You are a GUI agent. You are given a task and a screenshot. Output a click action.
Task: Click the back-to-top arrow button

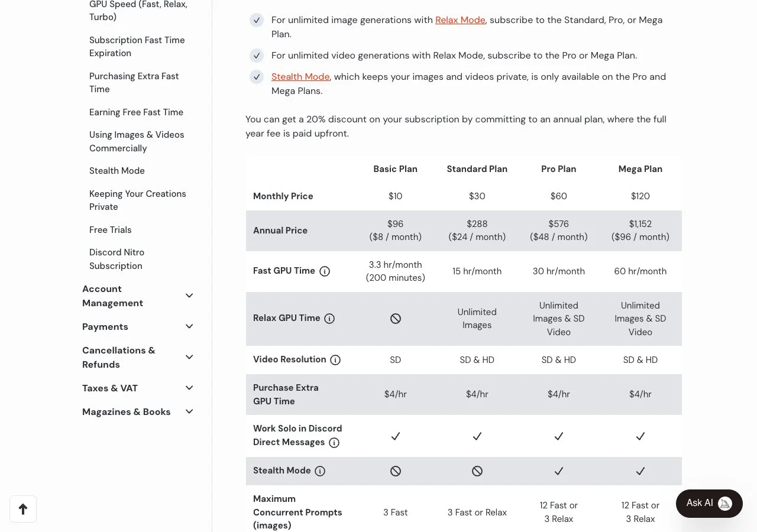point(23,509)
